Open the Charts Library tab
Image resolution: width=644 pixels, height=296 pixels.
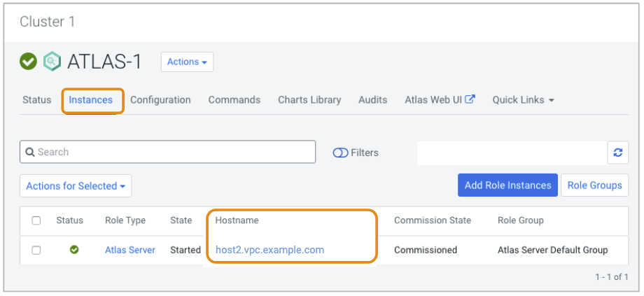click(x=309, y=100)
